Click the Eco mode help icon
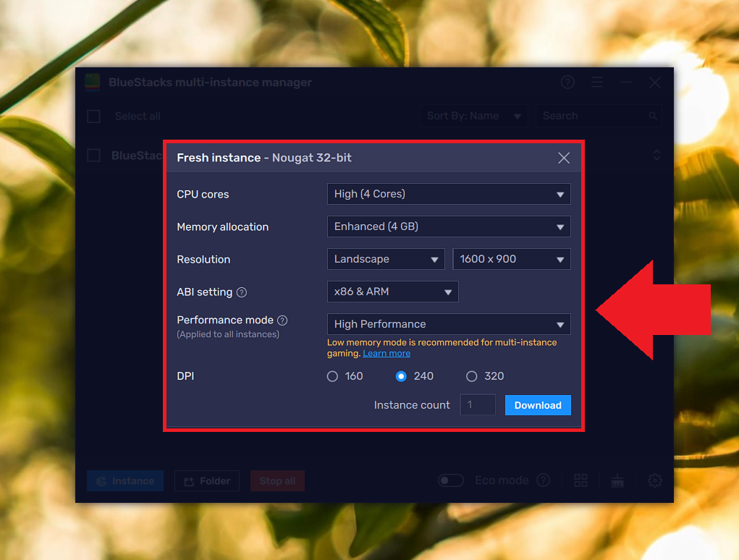Screen dimensions: 739x560 click(544, 480)
